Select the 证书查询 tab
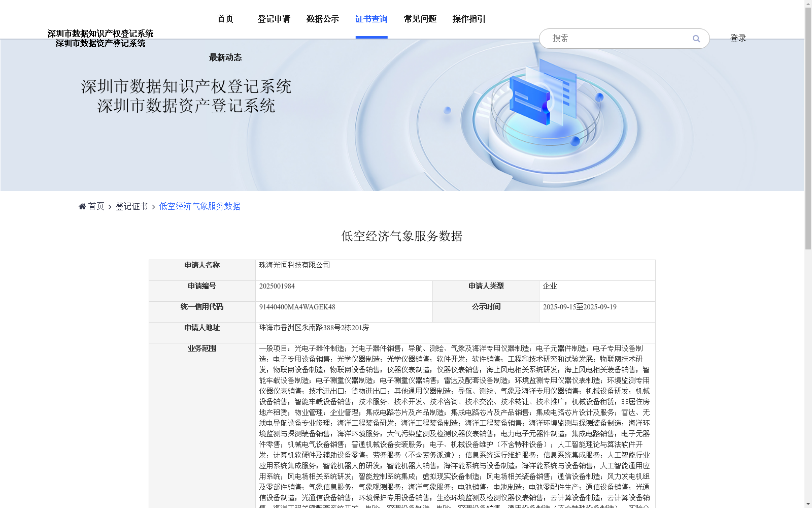This screenshot has width=812, height=508. (x=371, y=19)
